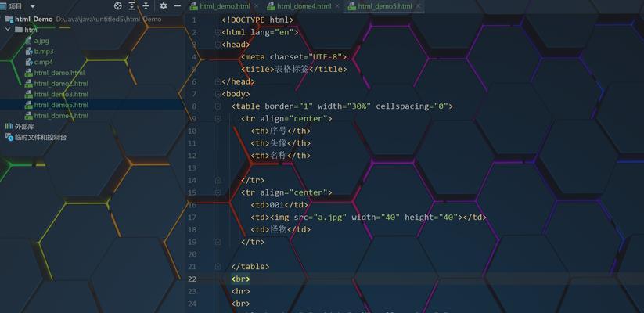Close the html_demo.html tab
The image size is (644, 313).
[x=257, y=6]
